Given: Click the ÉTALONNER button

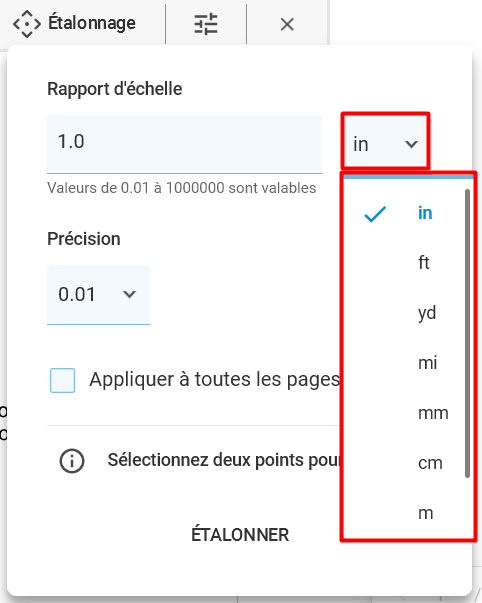Looking at the screenshot, I should pyautogui.click(x=240, y=535).
